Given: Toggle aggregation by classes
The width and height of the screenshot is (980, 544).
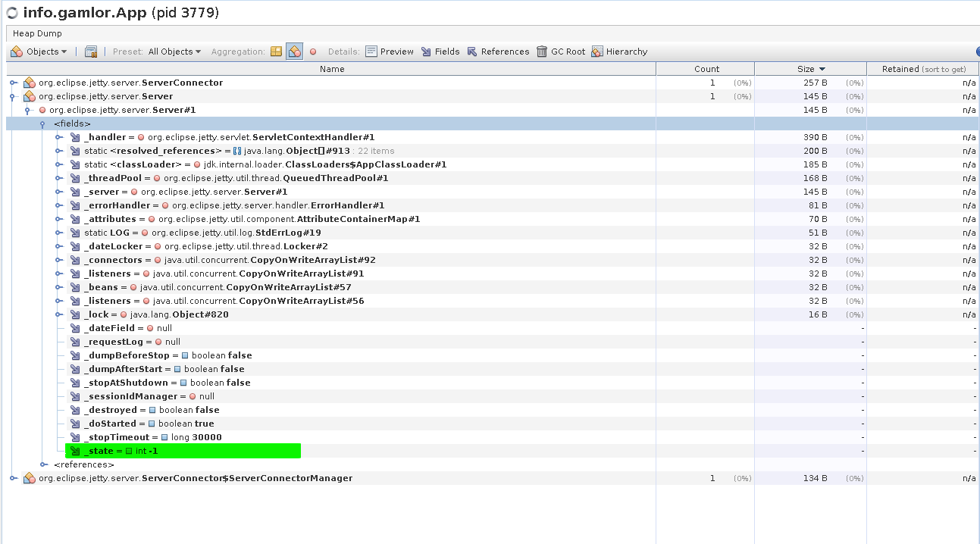Looking at the screenshot, I should [x=294, y=52].
